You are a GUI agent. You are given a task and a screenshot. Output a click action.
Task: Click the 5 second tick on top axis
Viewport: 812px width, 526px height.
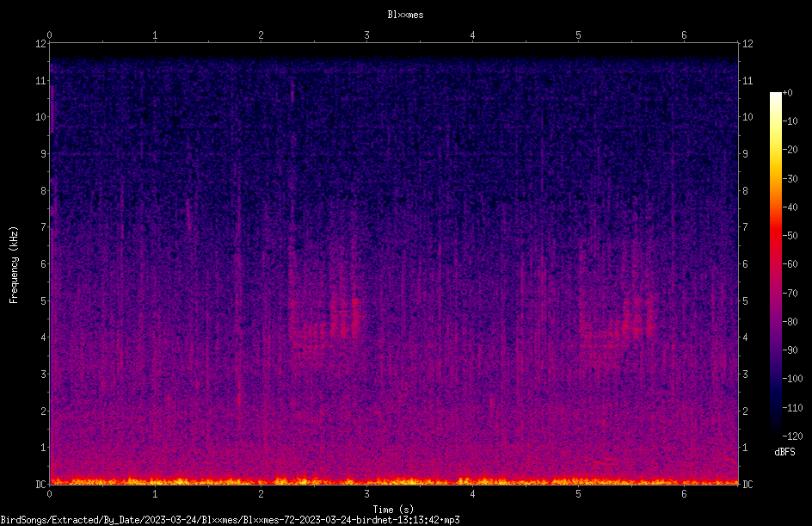pos(578,35)
